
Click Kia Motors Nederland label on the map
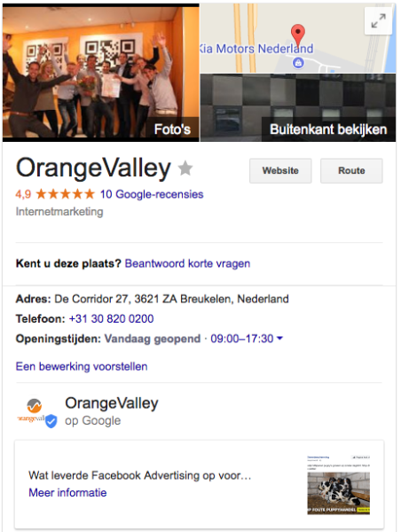(x=256, y=49)
